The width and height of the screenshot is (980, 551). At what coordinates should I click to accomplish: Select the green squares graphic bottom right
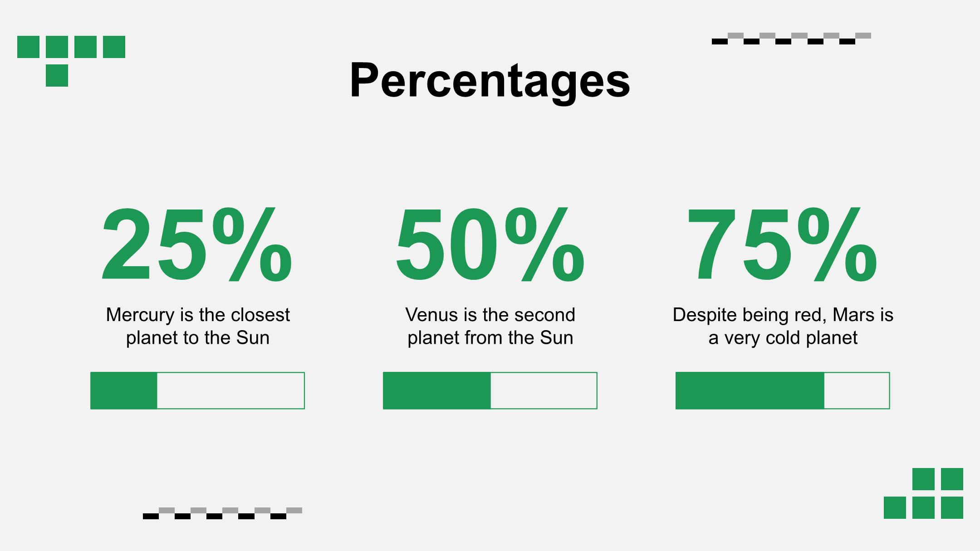(x=923, y=493)
